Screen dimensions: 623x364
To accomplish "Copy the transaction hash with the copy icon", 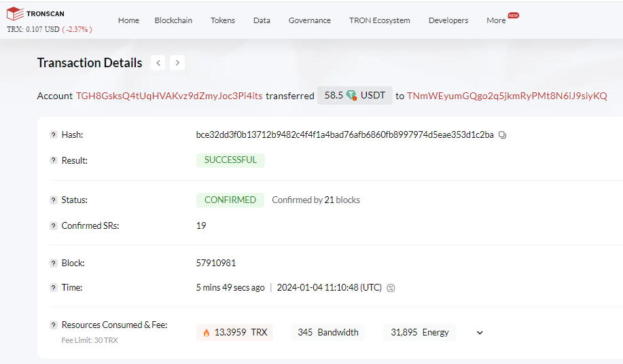I will [x=503, y=135].
